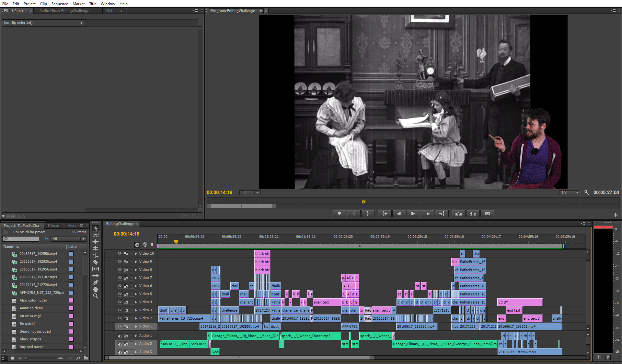Click blue label swatch of 20160617_192550.mp4
Viewport: 622px width, 364px height.
71,254
